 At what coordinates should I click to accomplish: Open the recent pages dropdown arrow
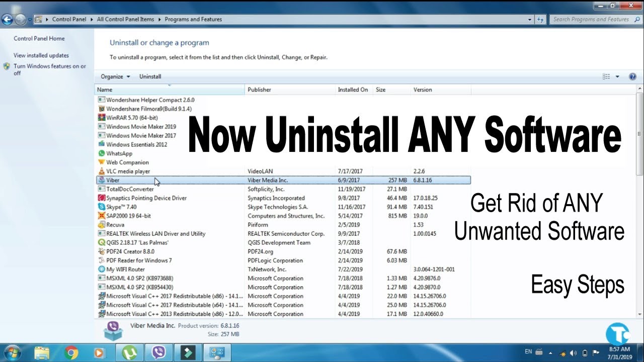[x=30, y=20]
